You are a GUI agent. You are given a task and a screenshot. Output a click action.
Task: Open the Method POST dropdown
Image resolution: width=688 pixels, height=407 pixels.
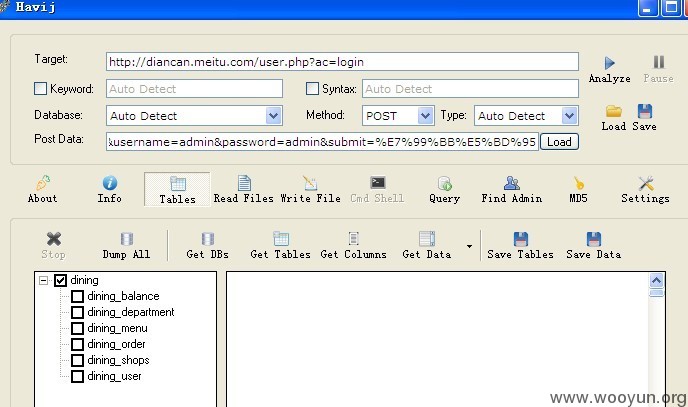(x=425, y=116)
